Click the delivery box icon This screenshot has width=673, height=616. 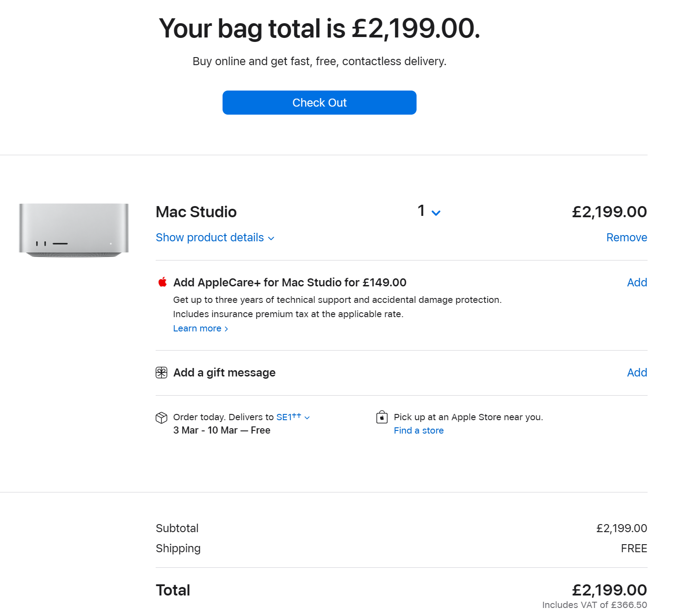pos(161,418)
